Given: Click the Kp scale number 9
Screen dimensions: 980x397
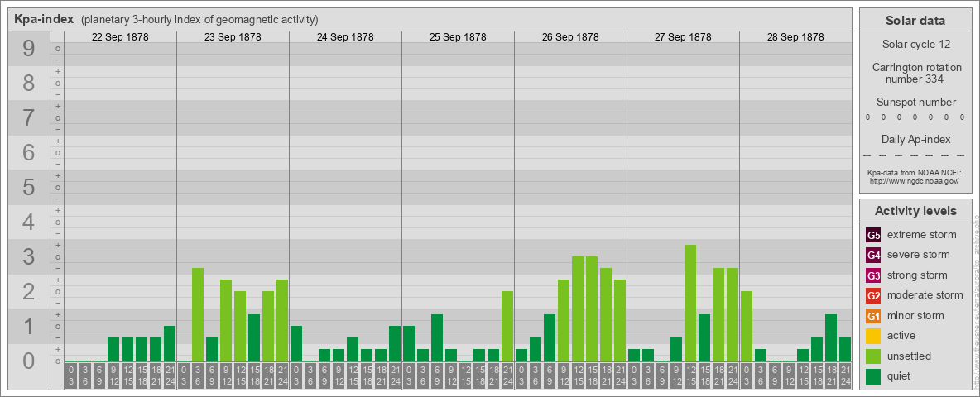Looking at the screenshot, I should [x=29, y=49].
